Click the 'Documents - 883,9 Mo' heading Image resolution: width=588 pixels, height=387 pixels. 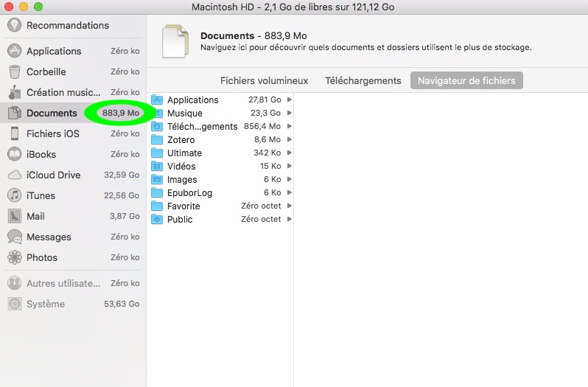click(254, 36)
